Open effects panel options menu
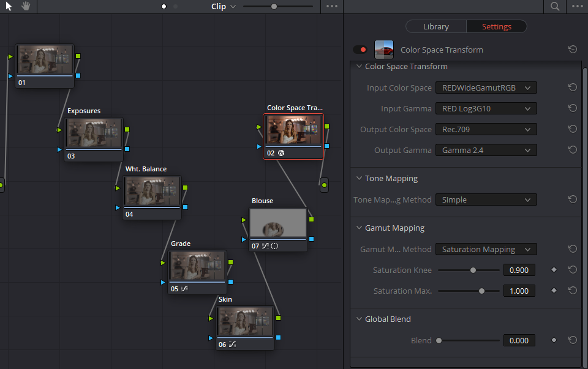Image resolution: width=588 pixels, height=369 pixels. click(x=578, y=6)
